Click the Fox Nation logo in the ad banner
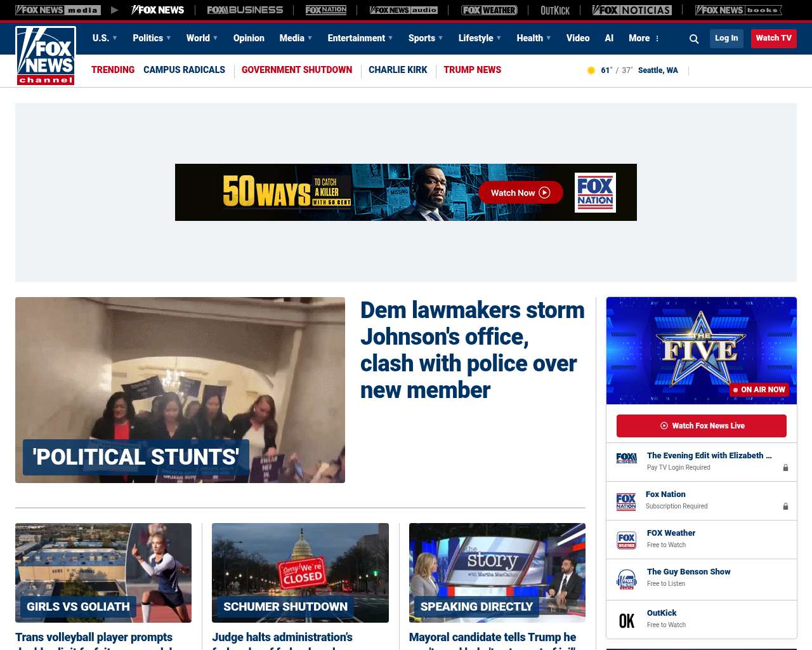Viewport: 812px width, 650px height. coord(595,192)
